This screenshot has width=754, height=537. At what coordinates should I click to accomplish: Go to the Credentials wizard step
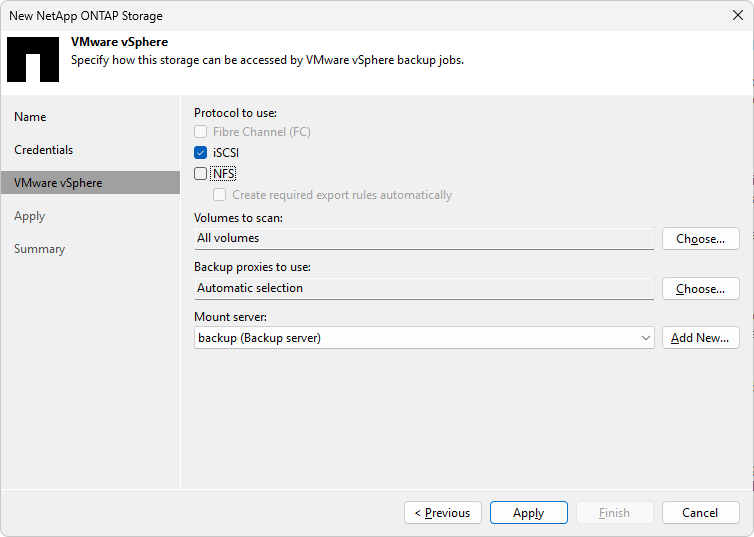coord(44,150)
